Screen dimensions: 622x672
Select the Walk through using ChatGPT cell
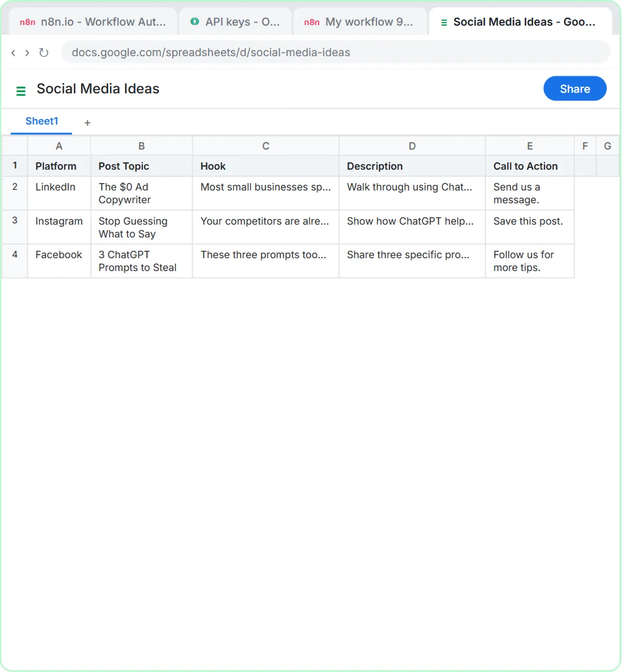pyautogui.click(x=412, y=193)
